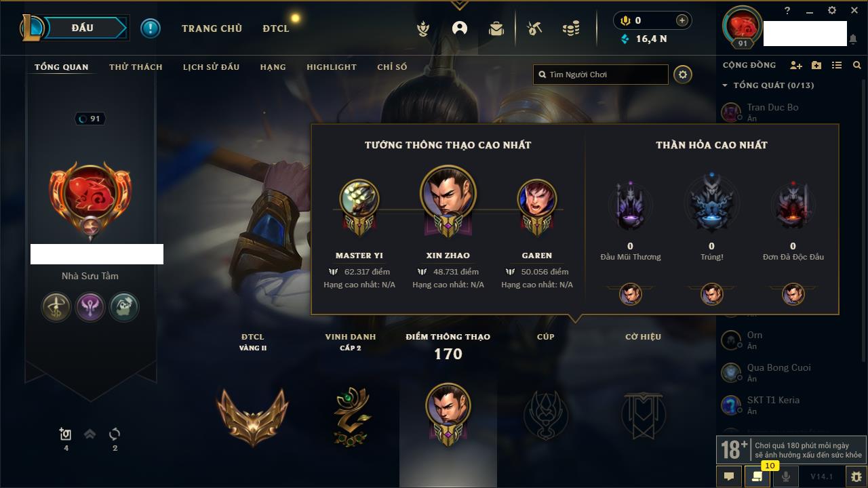This screenshot has height=488, width=868.
Task: Click the Tìm Người Chơi search field
Action: tap(601, 75)
